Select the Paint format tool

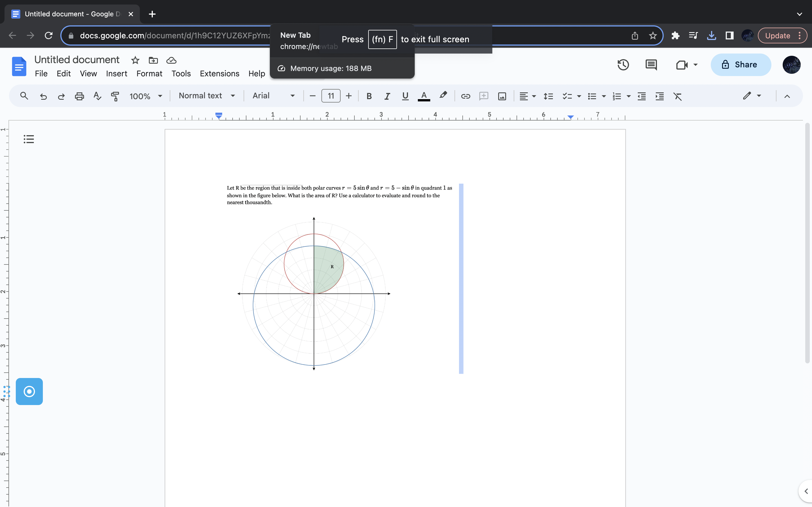(x=115, y=96)
